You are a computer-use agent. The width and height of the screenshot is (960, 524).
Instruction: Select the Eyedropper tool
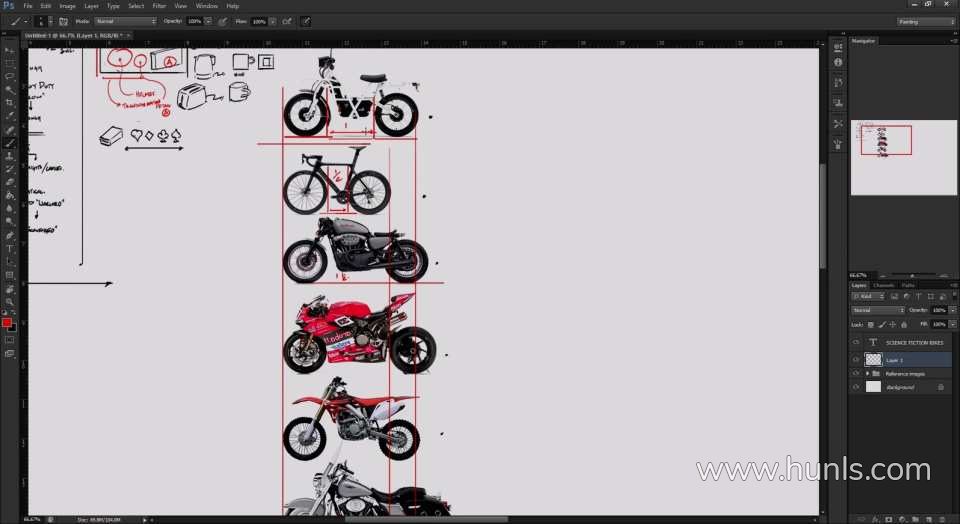click(9, 116)
